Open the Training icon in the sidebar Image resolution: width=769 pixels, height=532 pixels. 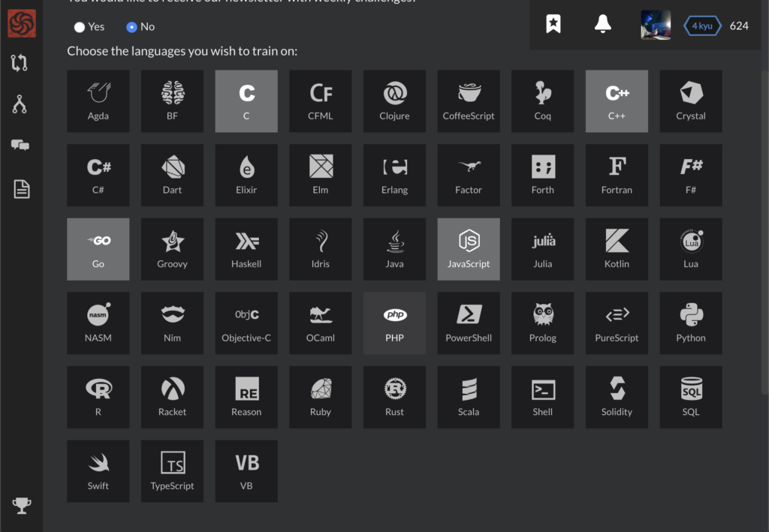[19, 63]
